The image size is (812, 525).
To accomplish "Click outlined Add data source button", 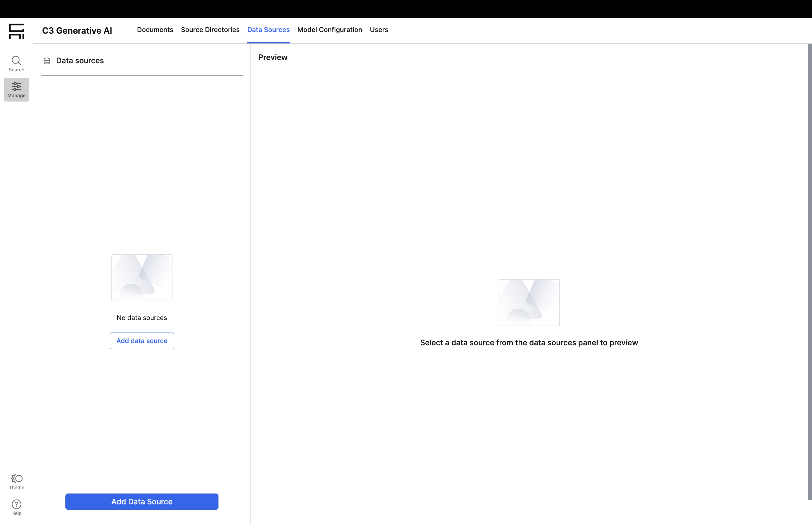I will pos(142,341).
